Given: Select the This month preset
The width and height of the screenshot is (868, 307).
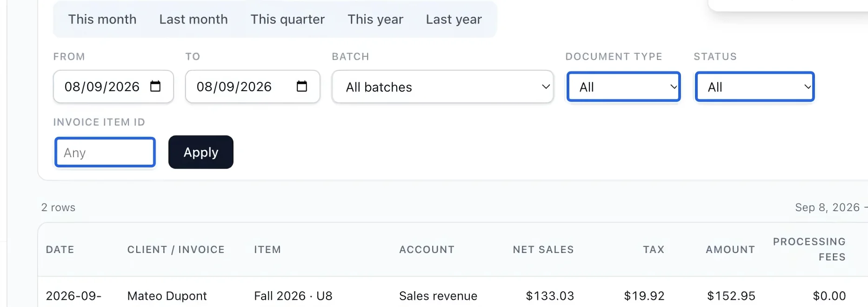Looking at the screenshot, I should [102, 19].
